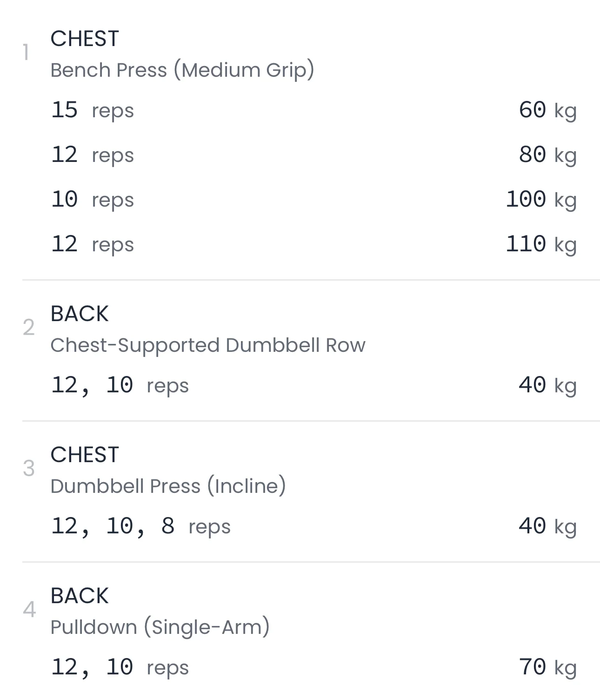Screen dimensions: 600x700
Task: Select exercise number 4 index
Action: 29,610
